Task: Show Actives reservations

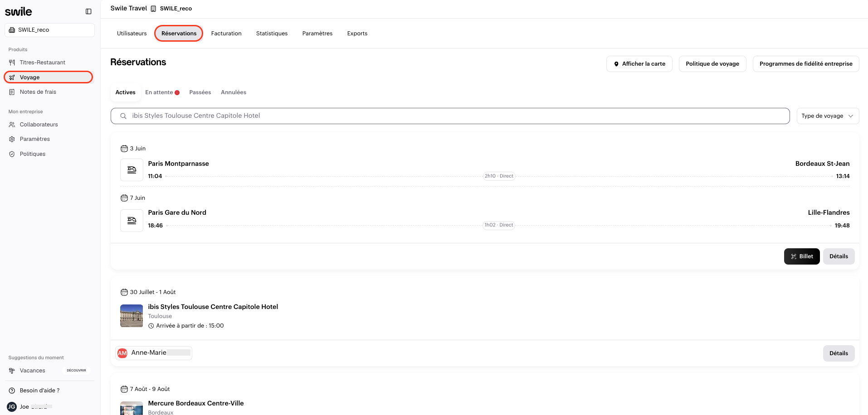Action: 125,92
